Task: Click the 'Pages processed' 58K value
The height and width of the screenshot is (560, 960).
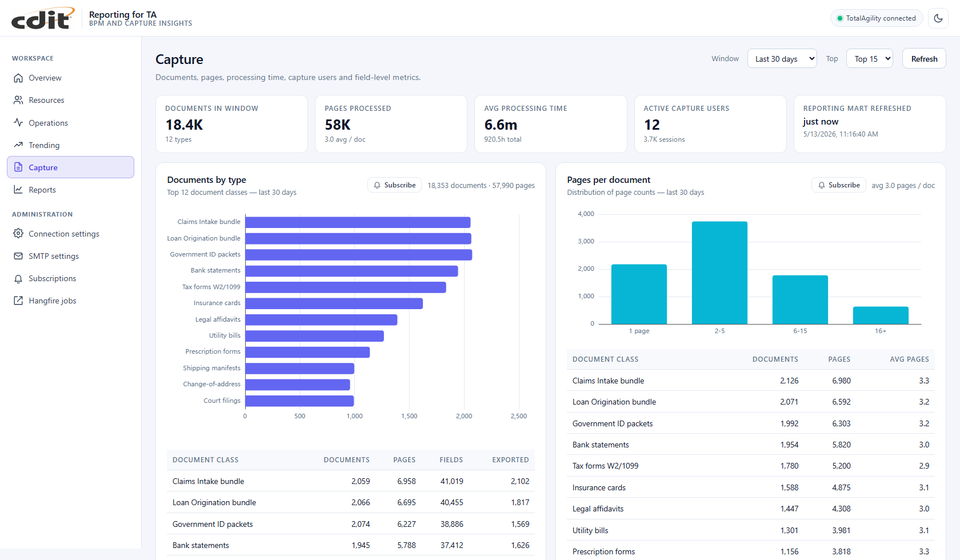Action: pyautogui.click(x=338, y=125)
